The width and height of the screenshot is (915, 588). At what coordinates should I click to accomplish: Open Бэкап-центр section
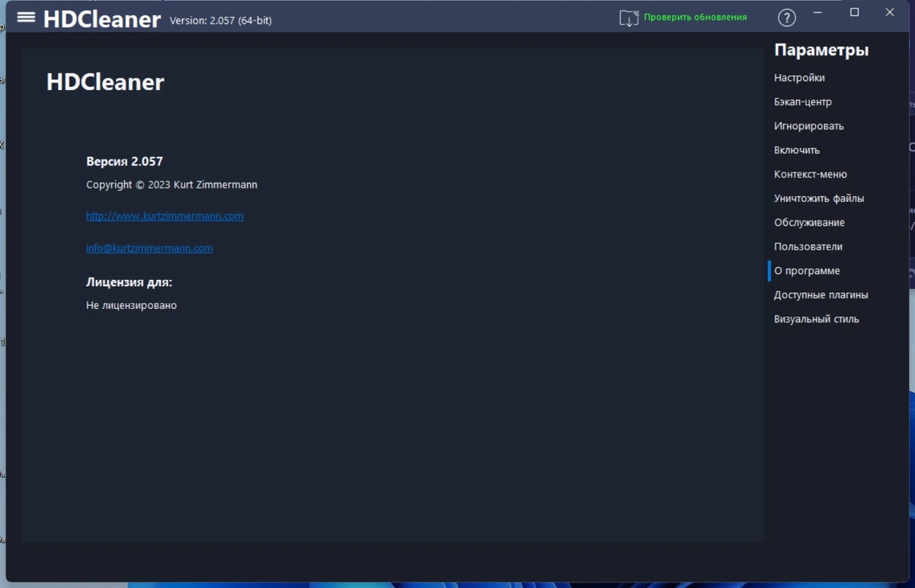(803, 102)
